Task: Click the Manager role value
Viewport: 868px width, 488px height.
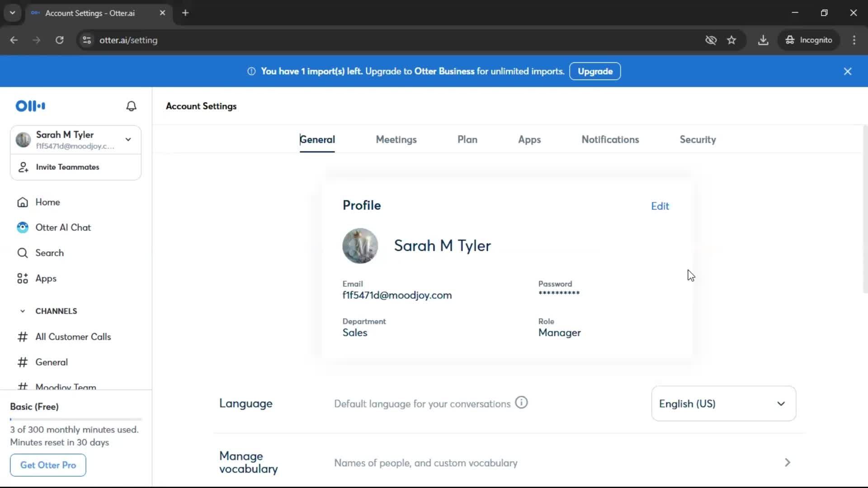Action: (x=559, y=333)
